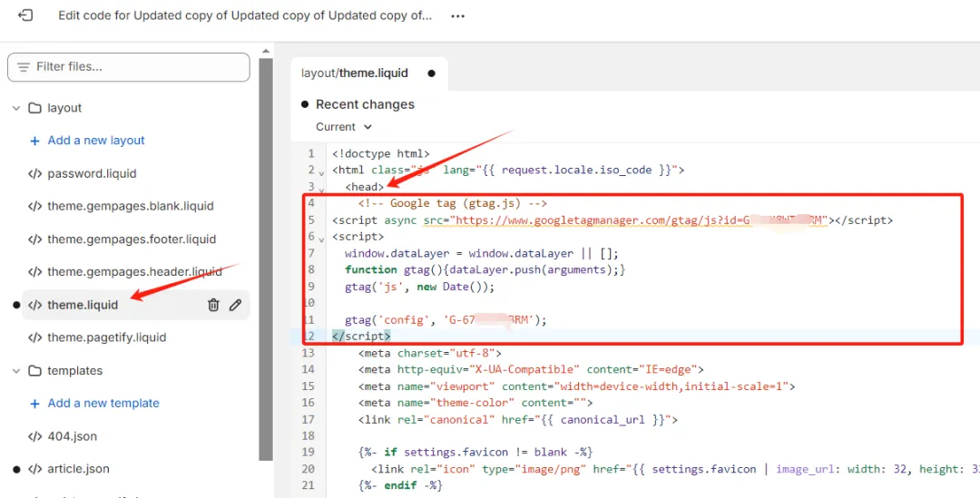Click the exit editor back icon
The width and height of the screenshot is (980, 498).
[x=25, y=15]
